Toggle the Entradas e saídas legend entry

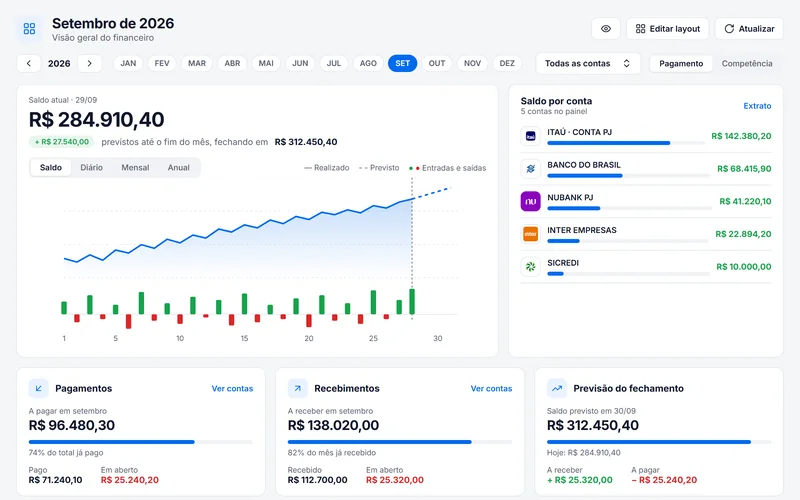tap(447, 168)
